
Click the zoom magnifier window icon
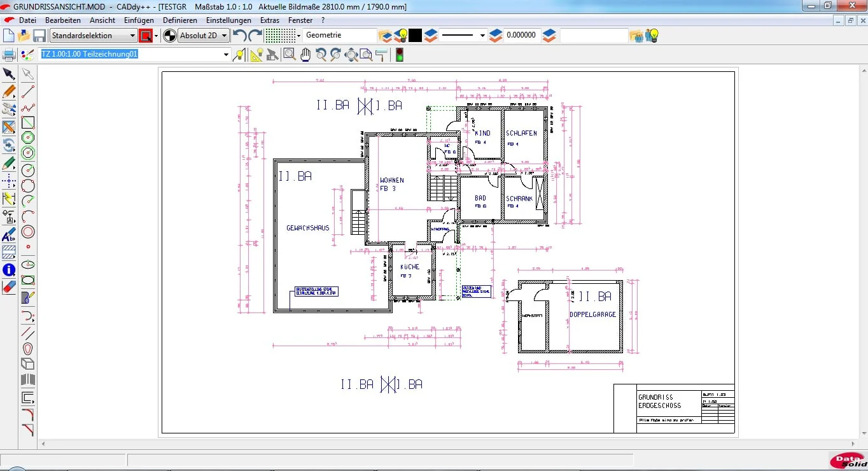290,55
